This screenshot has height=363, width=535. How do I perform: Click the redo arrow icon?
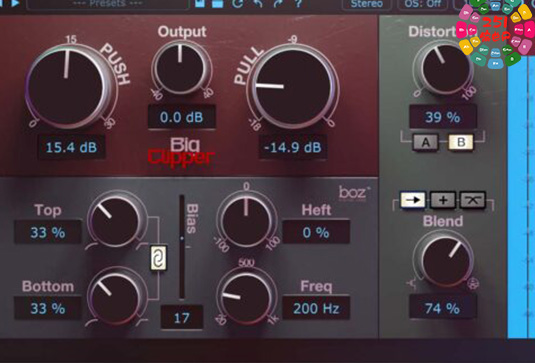click(278, 4)
